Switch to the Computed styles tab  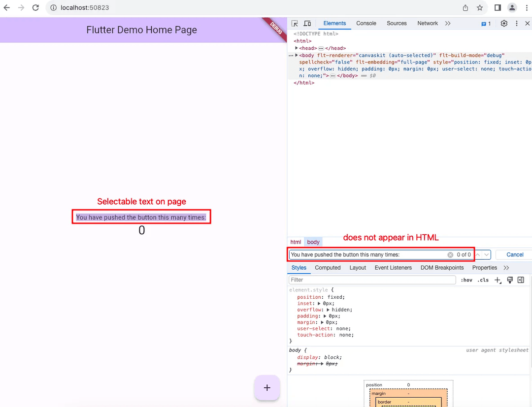[x=328, y=267]
